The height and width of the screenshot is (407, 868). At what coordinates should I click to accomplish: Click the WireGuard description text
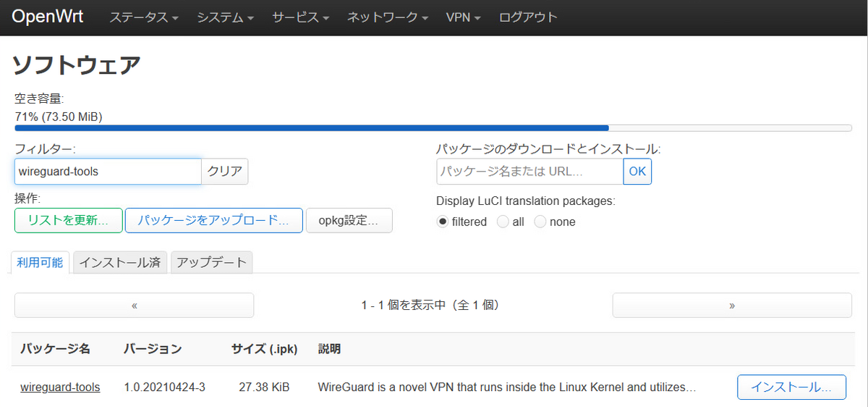(x=507, y=387)
